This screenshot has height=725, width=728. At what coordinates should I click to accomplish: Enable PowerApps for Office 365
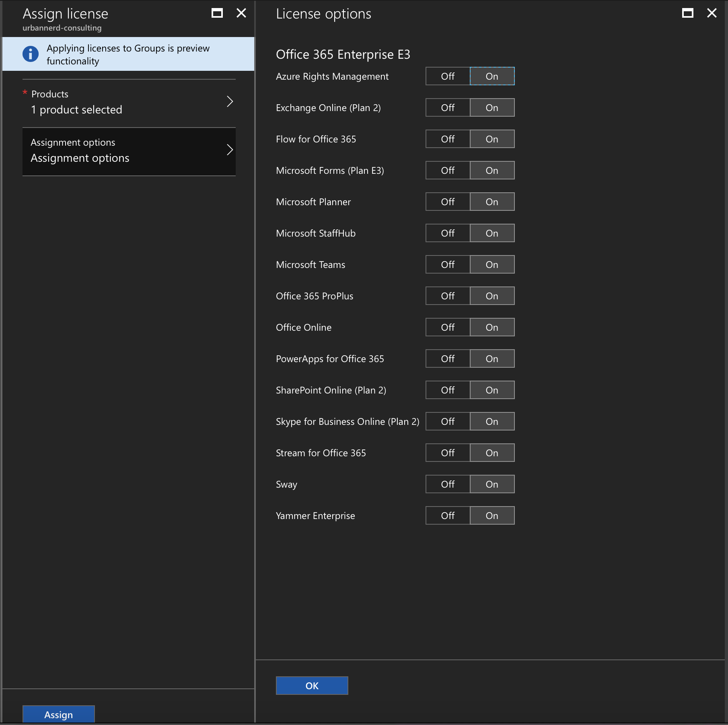point(492,358)
